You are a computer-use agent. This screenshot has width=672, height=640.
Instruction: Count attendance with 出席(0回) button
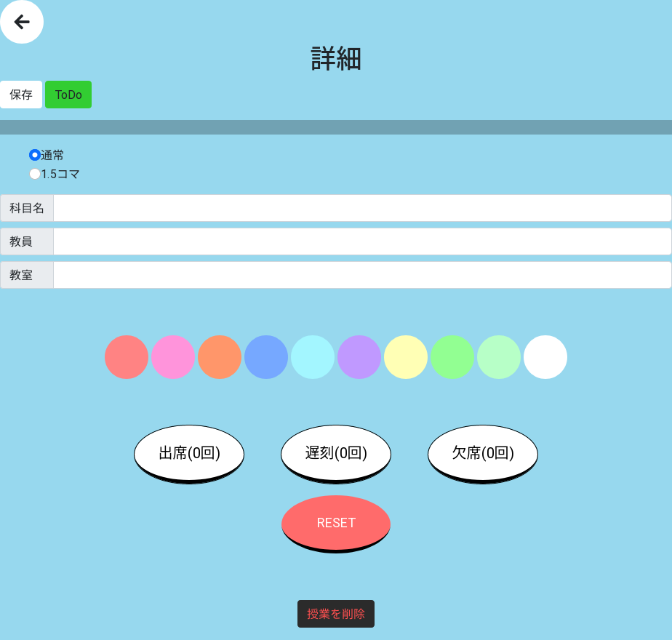pyautogui.click(x=189, y=454)
